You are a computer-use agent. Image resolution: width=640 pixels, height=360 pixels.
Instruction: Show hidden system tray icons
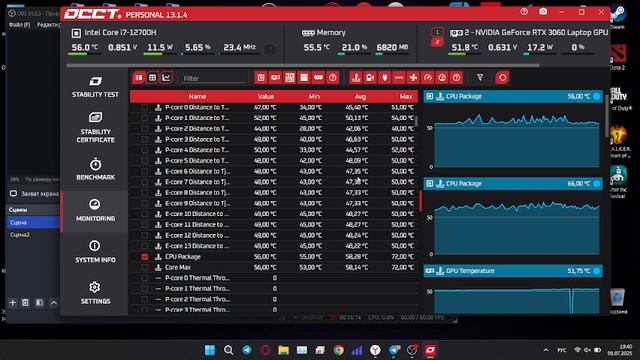pyautogui.click(x=546, y=350)
